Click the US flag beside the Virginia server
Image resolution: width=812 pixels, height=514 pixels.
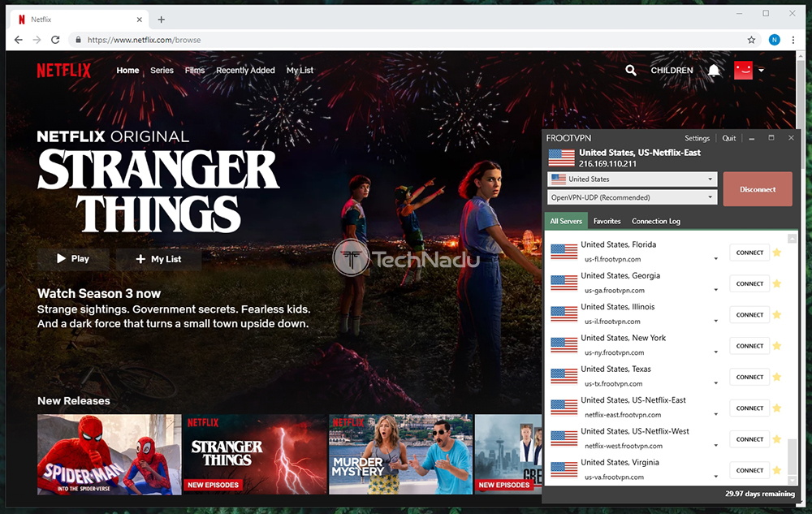pyautogui.click(x=564, y=469)
